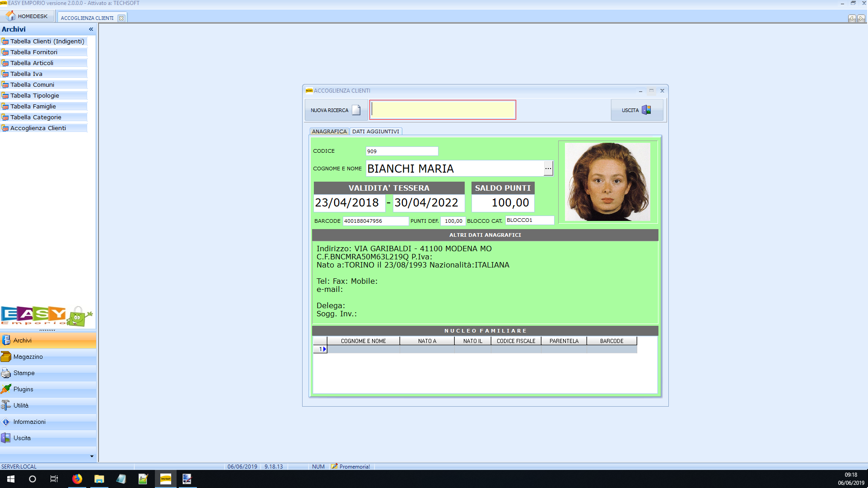Click the CODICE field showing 909
The image size is (868, 488).
coord(402,151)
